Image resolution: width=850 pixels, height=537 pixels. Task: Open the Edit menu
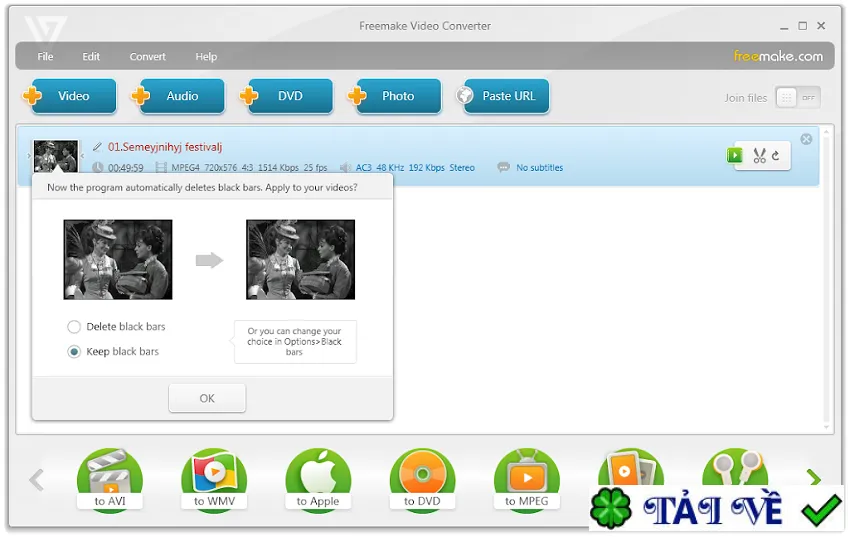(x=91, y=56)
